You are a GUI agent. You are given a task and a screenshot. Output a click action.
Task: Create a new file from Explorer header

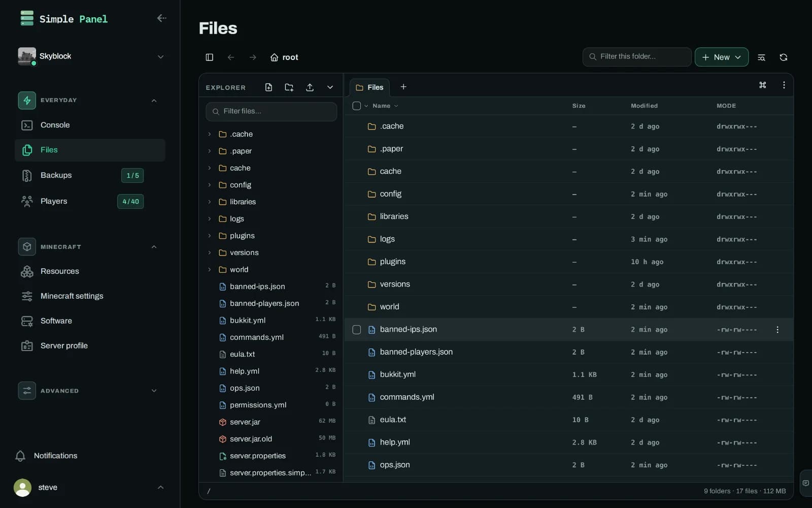tap(268, 87)
